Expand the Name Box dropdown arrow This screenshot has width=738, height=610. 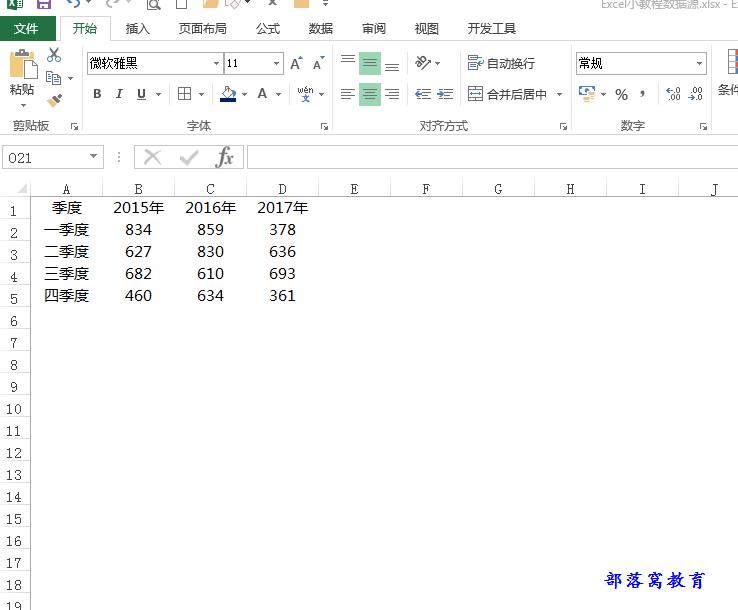[93, 157]
